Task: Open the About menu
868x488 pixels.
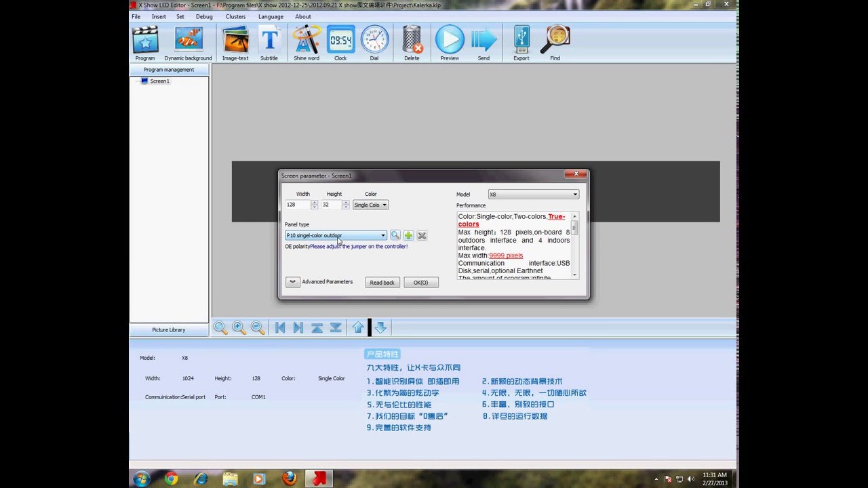Action: pos(303,16)
